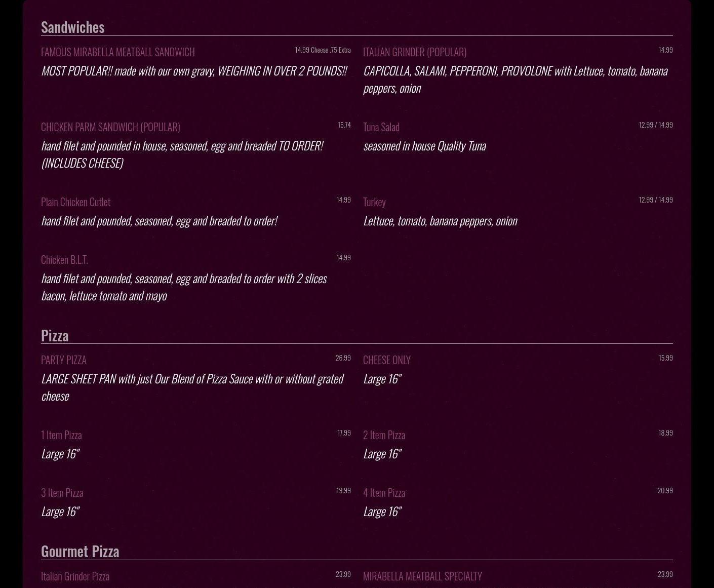The height and width of the screenshot is (588, 714).
Task: Select the Italian Grinder Pizza item
Action: [x=75, y=576]
